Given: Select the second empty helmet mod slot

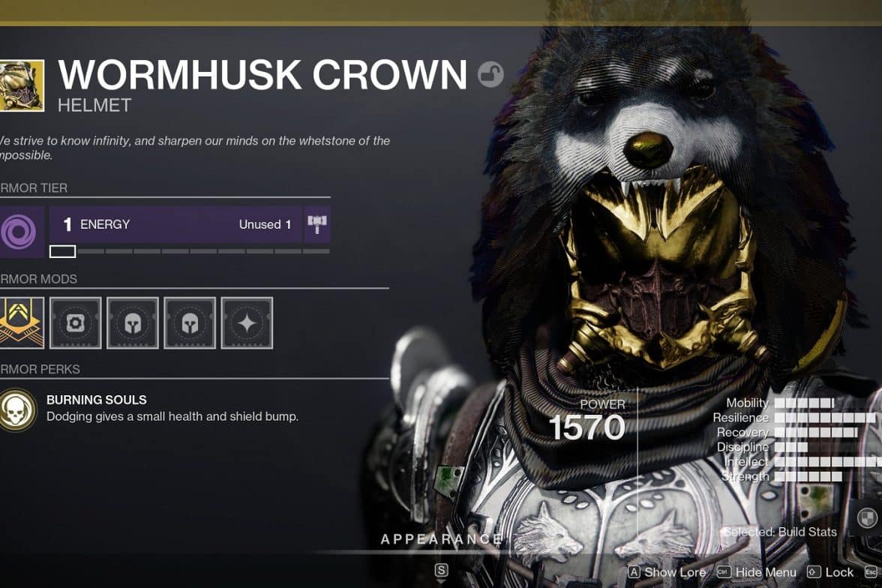Looking at the screenshot, I should (x=190, y=323).
